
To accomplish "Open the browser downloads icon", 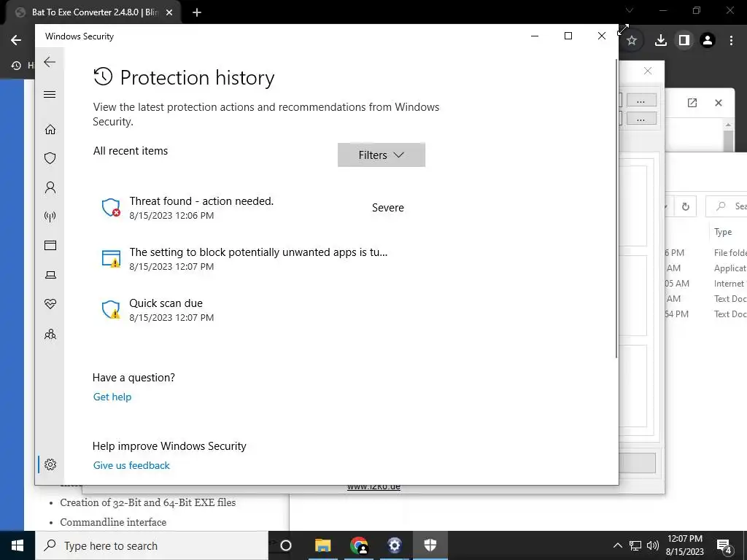I will point(660,41).
